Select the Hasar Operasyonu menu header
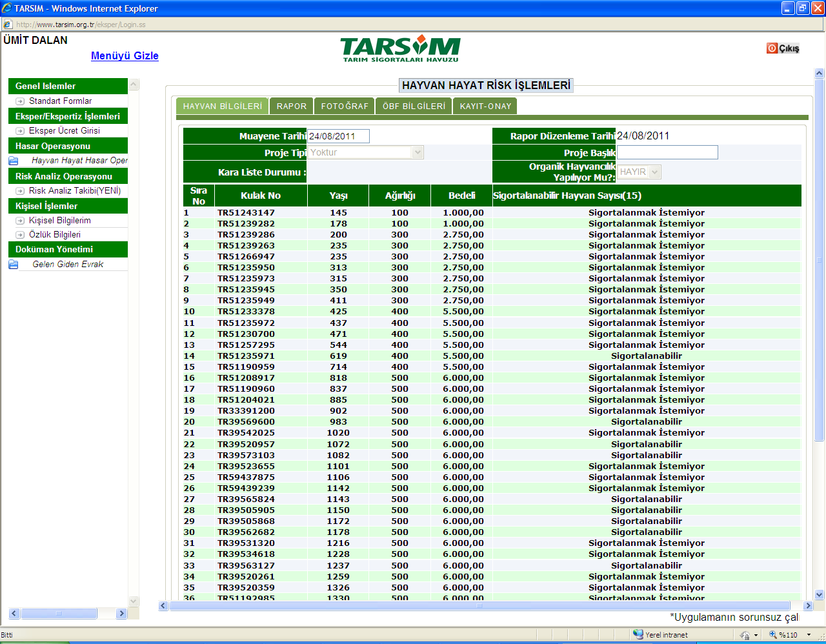 point(68,146)
